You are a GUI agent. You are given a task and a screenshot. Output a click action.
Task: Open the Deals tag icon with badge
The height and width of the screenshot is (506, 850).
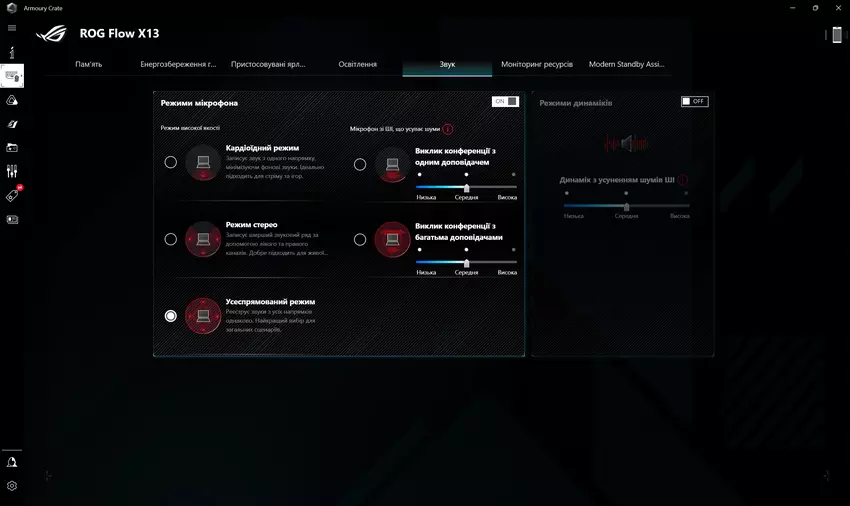point(12,196)
